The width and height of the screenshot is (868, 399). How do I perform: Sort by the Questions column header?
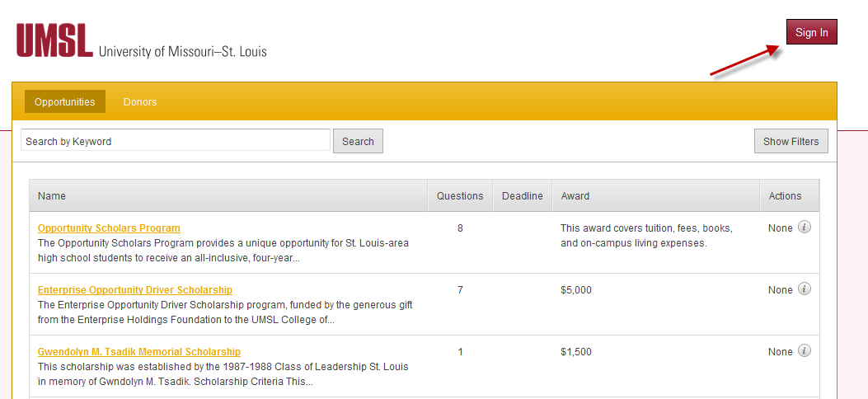[460, 195]
